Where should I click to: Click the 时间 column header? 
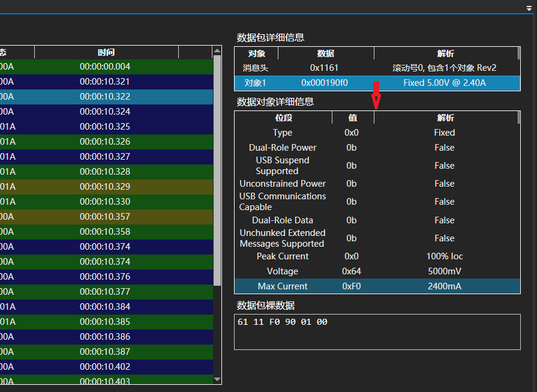click(106, 52)
